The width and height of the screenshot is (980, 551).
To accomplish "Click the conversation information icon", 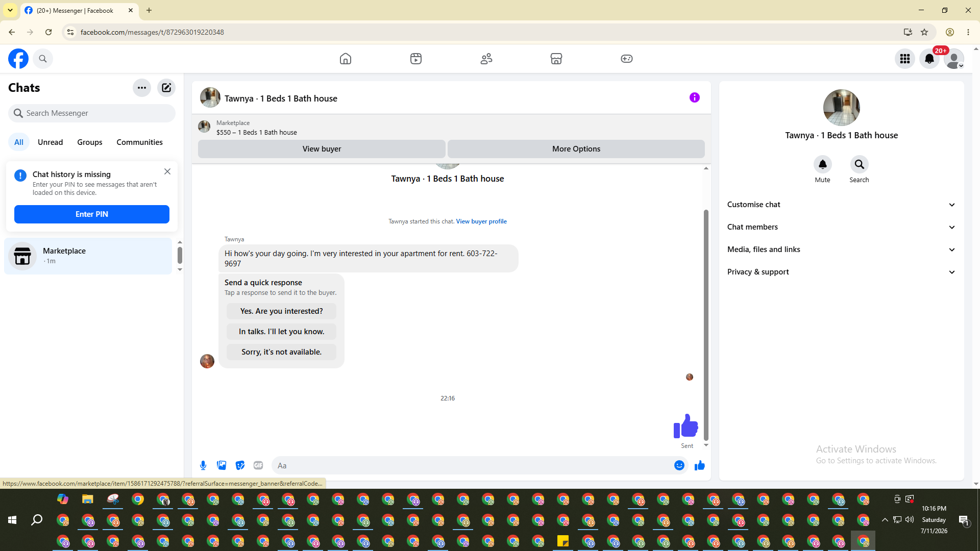I will (x=695, y=97).
